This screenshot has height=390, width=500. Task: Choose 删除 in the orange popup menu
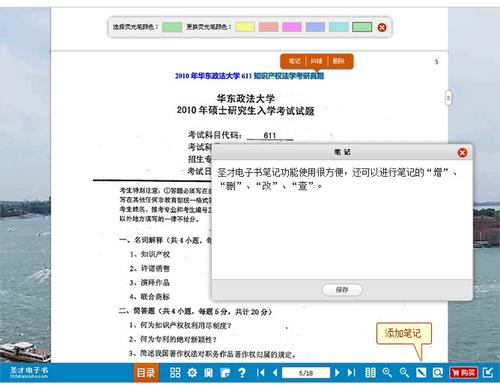tap(338, 61)
